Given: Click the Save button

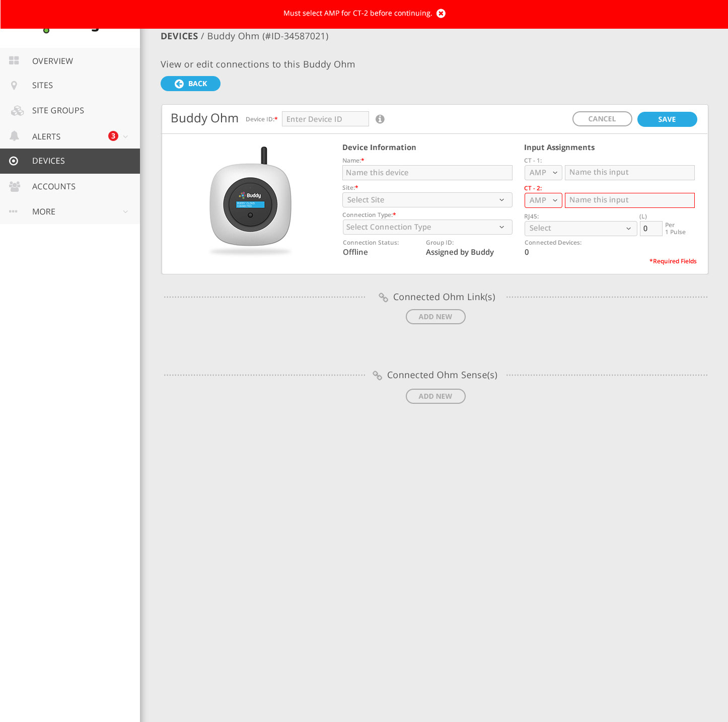Looking at the screenshot, I should coord(667,119).
